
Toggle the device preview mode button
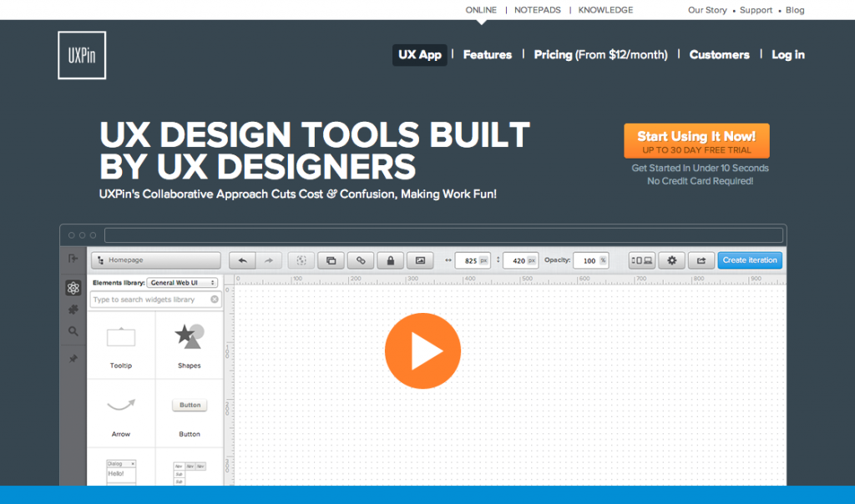coord(641,260)
